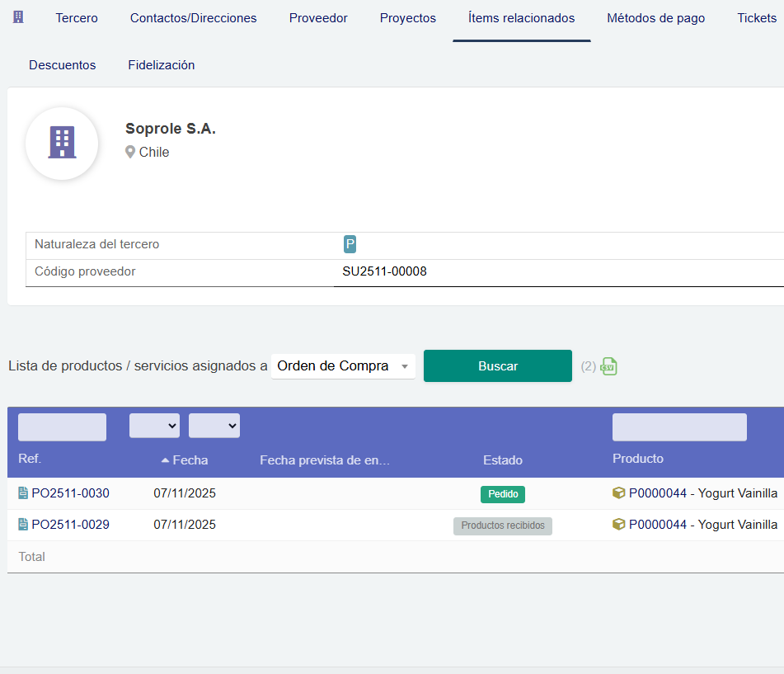Viewport: 784px width, 674px height.
Task: Switch to the Proveedor tab
Action: 318,17
